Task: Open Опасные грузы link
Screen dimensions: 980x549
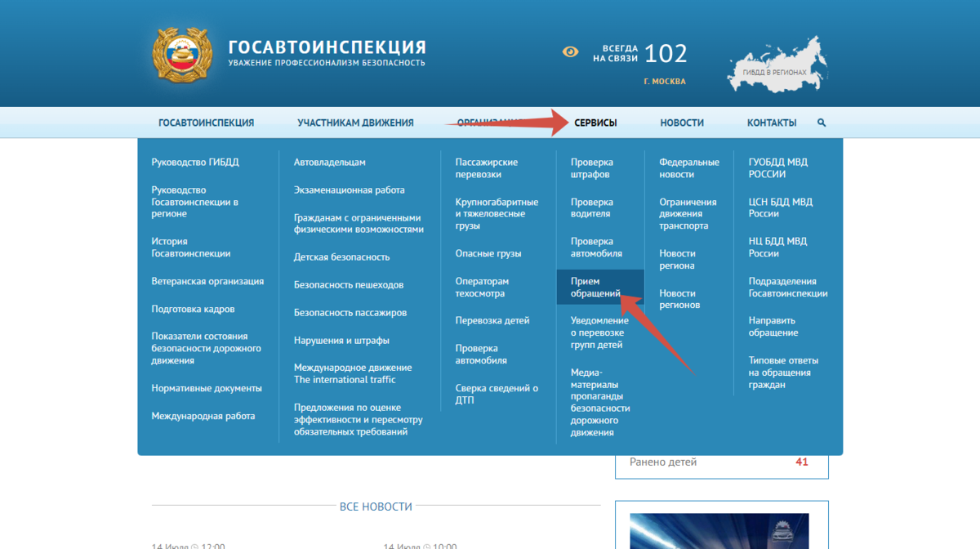Action: click(x=488, y=253)
